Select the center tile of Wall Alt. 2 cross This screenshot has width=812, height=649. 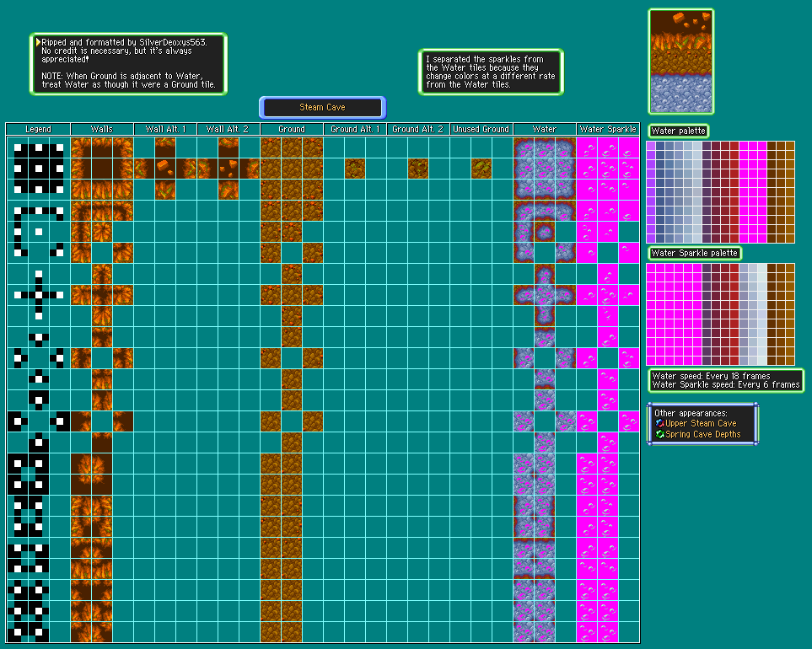[x=229, y=169]
